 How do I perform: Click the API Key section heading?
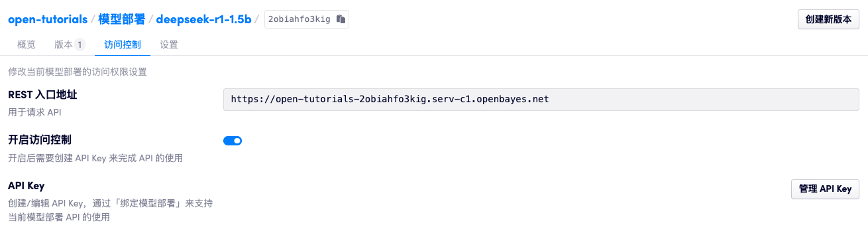pos(26,185)
